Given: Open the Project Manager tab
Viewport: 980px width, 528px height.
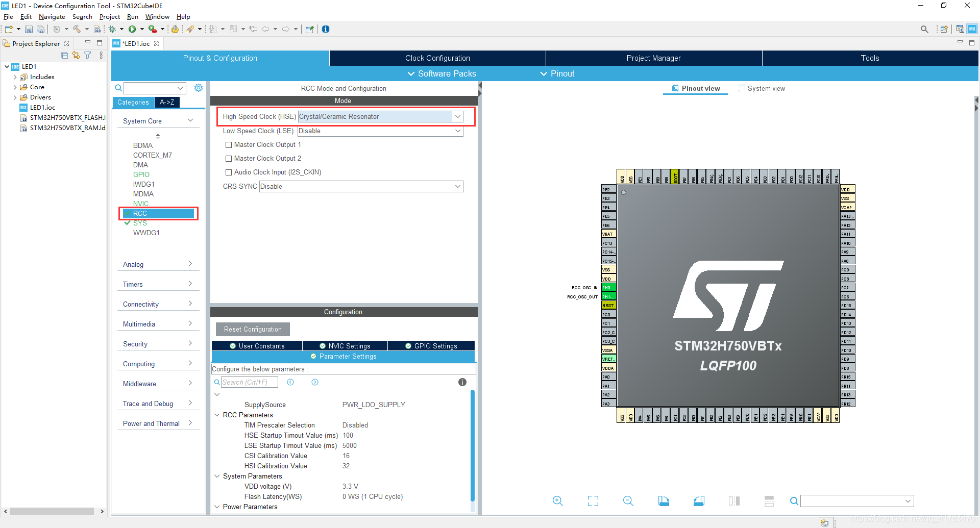Looking at the screenshot, I should [654, 58].
